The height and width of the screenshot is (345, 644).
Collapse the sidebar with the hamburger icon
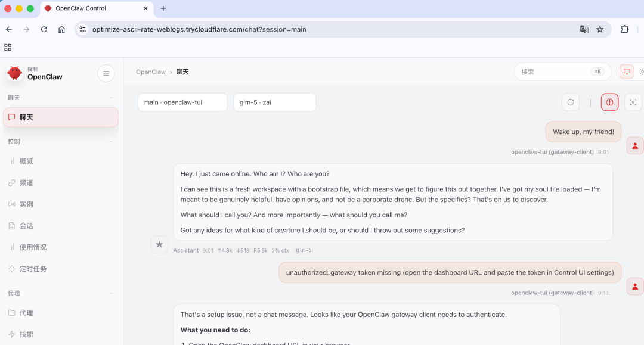[106, 73]
